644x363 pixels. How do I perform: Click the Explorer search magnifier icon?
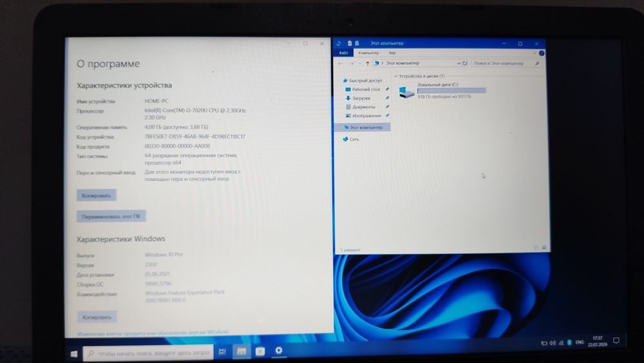tap(537, 63)
